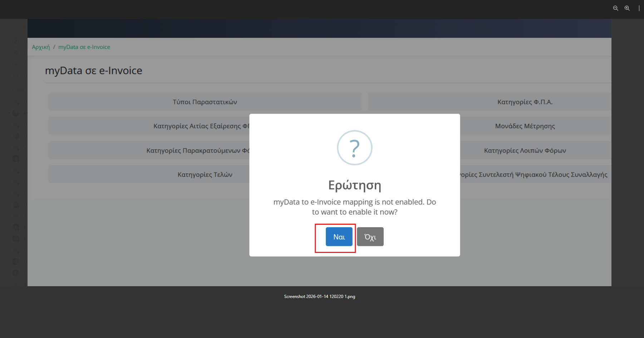Open Τύποι Παραστατικών category
This screenshot has height=338, width=644.
point(205,102)
